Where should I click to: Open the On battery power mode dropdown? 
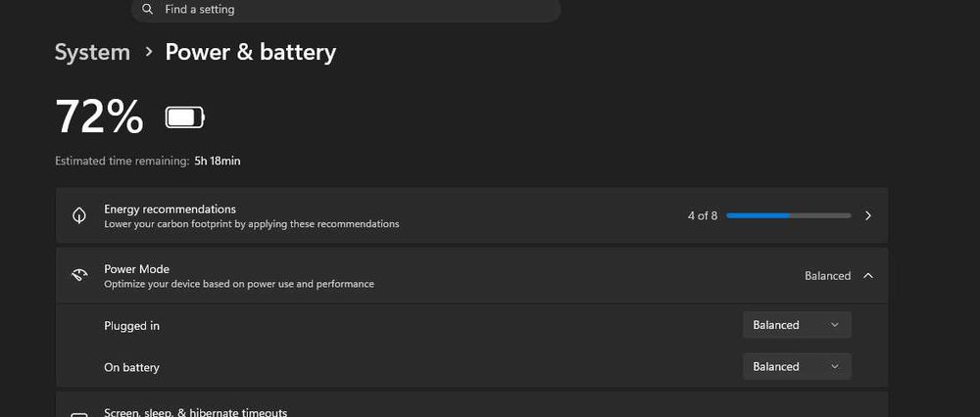pos(797,366)
